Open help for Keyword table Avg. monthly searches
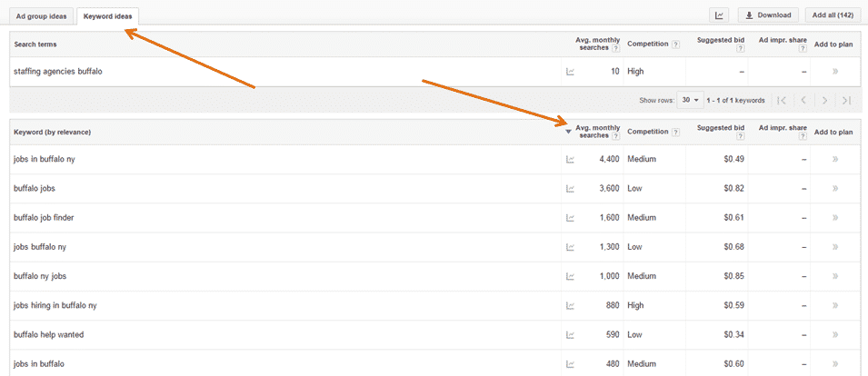Image resolution: width=868 pixels, height=376 pixels. pos(616,136)
